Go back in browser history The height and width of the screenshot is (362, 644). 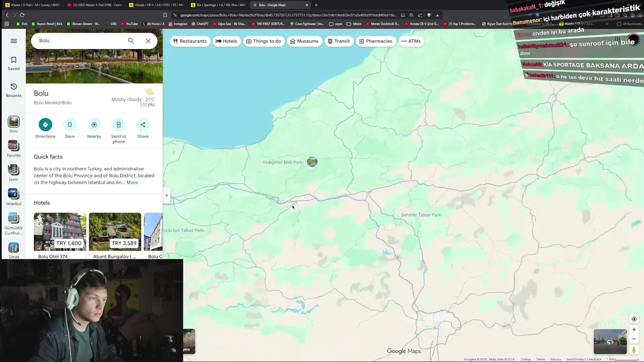7,15
